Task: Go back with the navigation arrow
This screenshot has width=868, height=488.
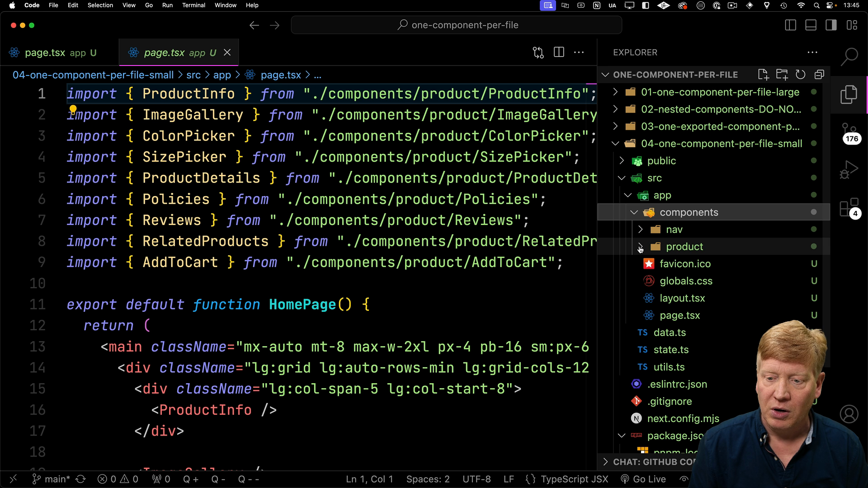Action: pos(254,25)
